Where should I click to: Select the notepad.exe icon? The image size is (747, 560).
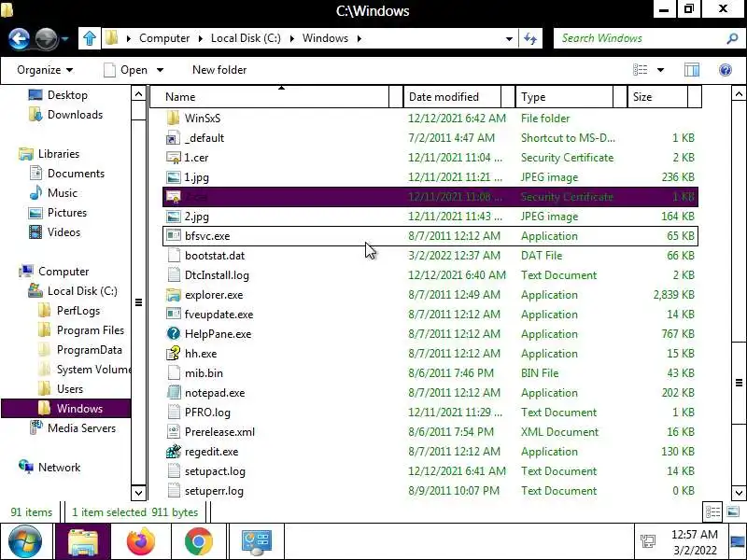coord(174,392)
